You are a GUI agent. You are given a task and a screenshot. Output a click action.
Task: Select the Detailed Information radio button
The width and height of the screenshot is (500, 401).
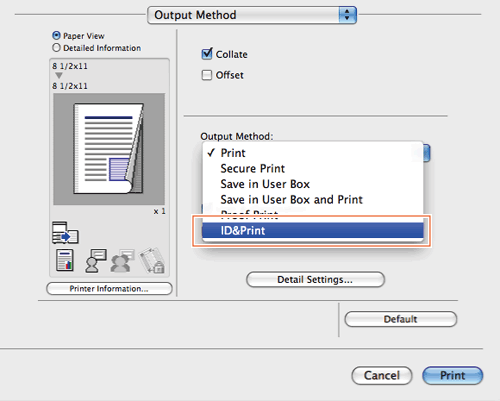point(56,48)
